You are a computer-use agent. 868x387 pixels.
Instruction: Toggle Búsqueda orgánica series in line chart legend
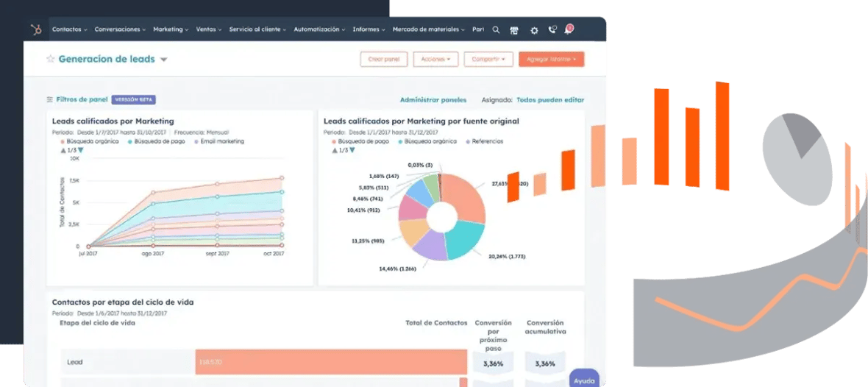pos(88,142)
